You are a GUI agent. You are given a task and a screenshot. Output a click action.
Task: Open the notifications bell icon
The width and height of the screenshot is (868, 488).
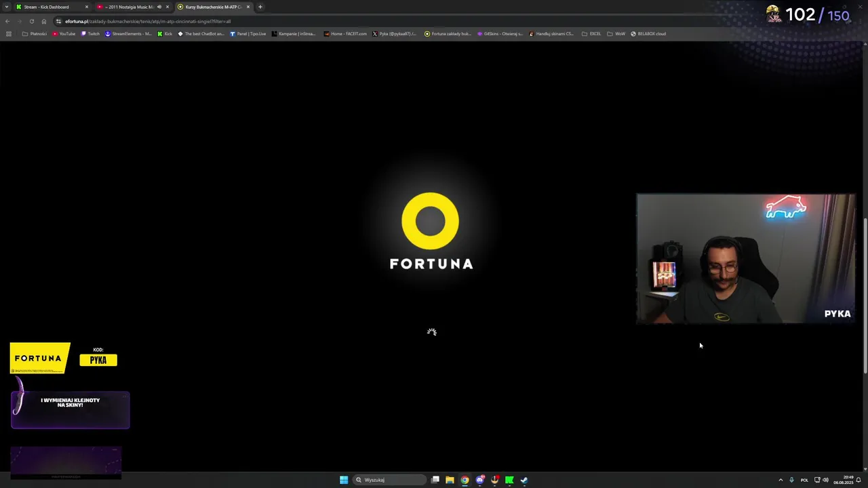pyautogui.click(x=859, y=480)
